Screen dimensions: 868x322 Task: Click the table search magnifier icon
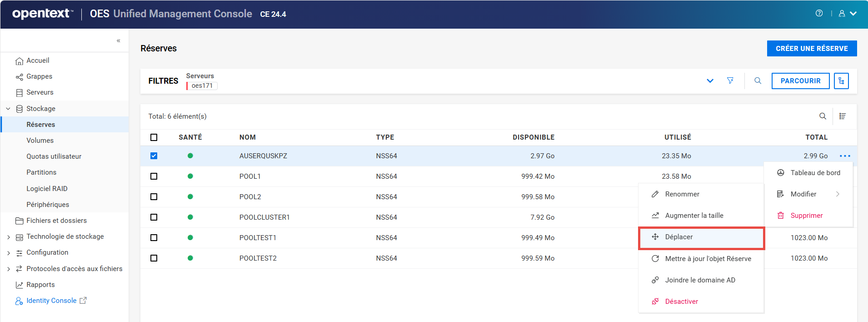[x=823, y=116]
